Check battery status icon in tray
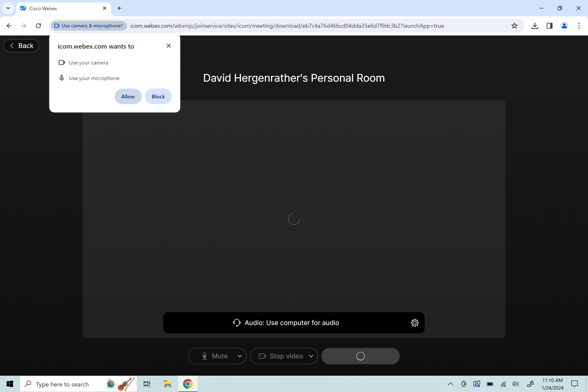This screenshot has width=588, height=392. (x=490, y=384)
